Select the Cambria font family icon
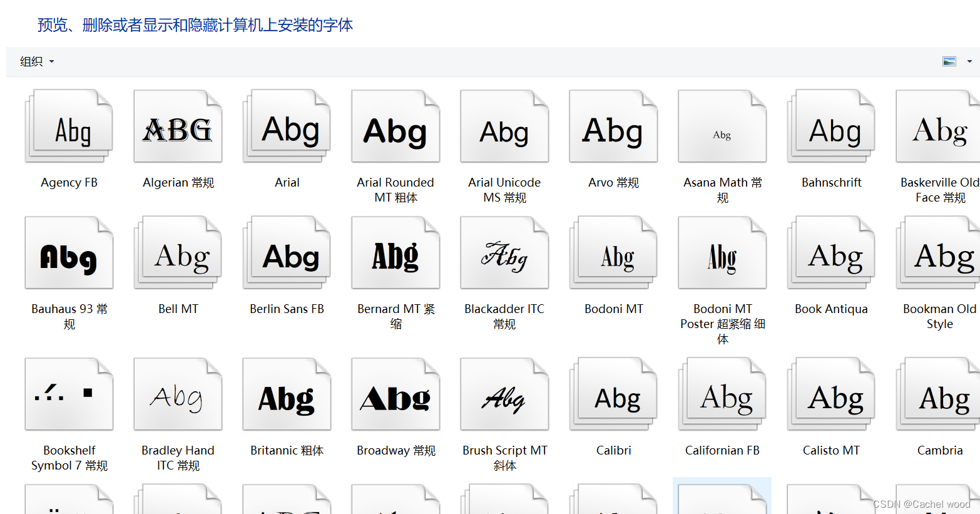 (938, 394)
